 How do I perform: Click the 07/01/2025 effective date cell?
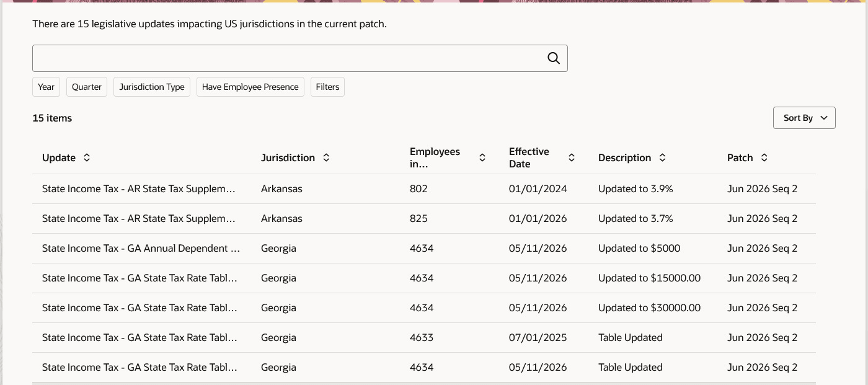[538, 337]
